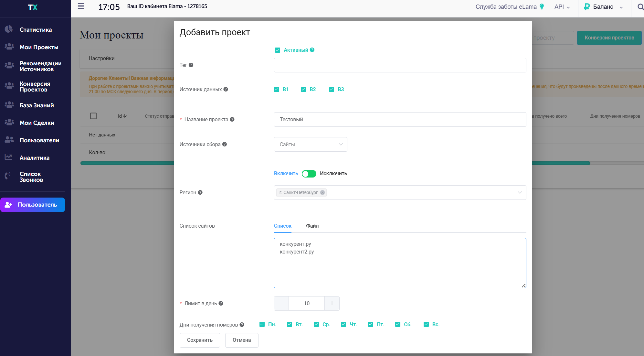Viewport: 644px width, 356px height.
Task: Click the help icon beside Активный
Action: pyautogui.click(x=312, y=50)
